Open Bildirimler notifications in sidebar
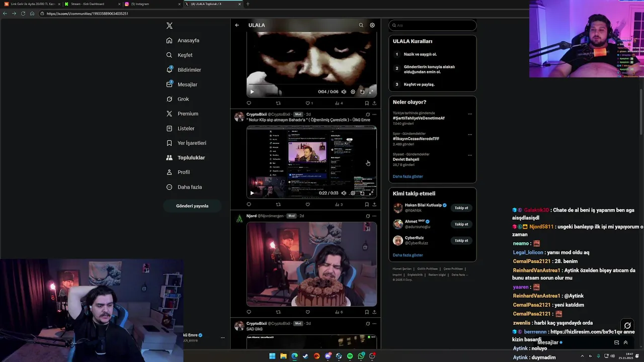The height and width of the screenshot is (362, 644). click(x=184, y=70)
